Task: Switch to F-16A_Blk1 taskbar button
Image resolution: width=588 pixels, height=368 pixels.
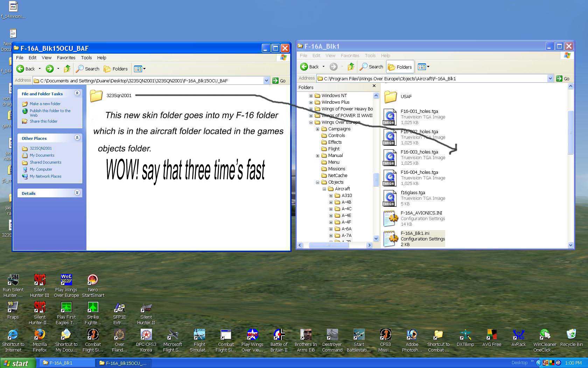Action: pos(66,363)
